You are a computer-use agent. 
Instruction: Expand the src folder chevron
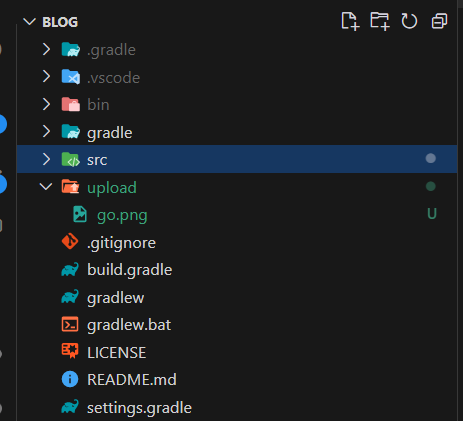coord(46,159)
